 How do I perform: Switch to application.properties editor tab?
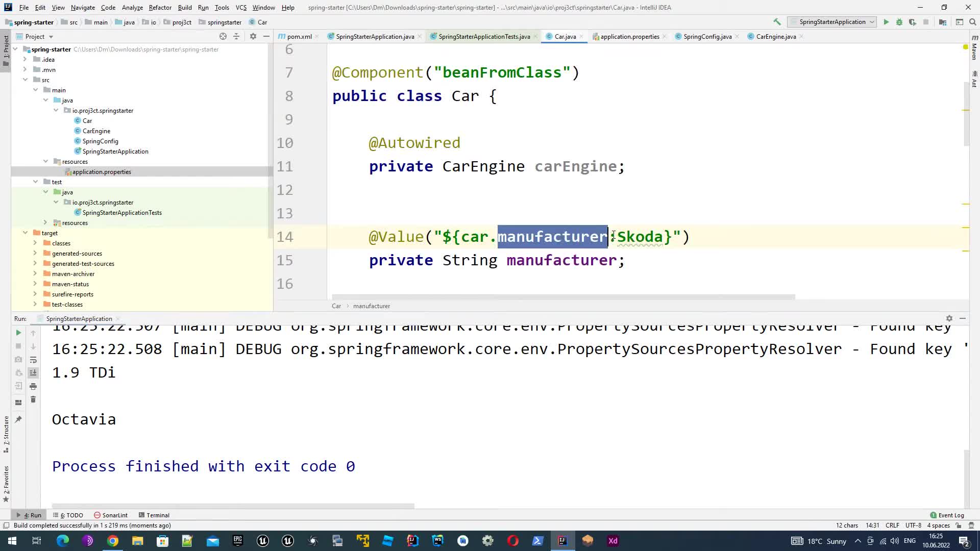click(x=629, y=36)
